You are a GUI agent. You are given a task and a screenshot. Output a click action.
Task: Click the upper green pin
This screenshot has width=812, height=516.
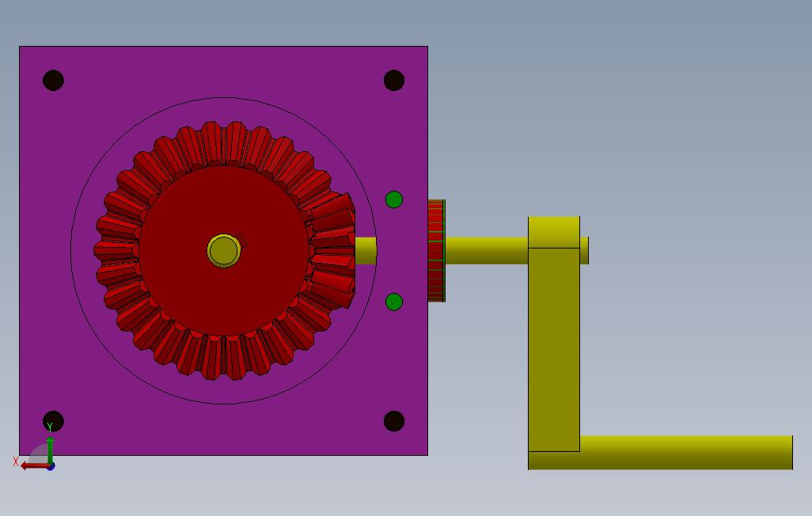pos(394,199)
